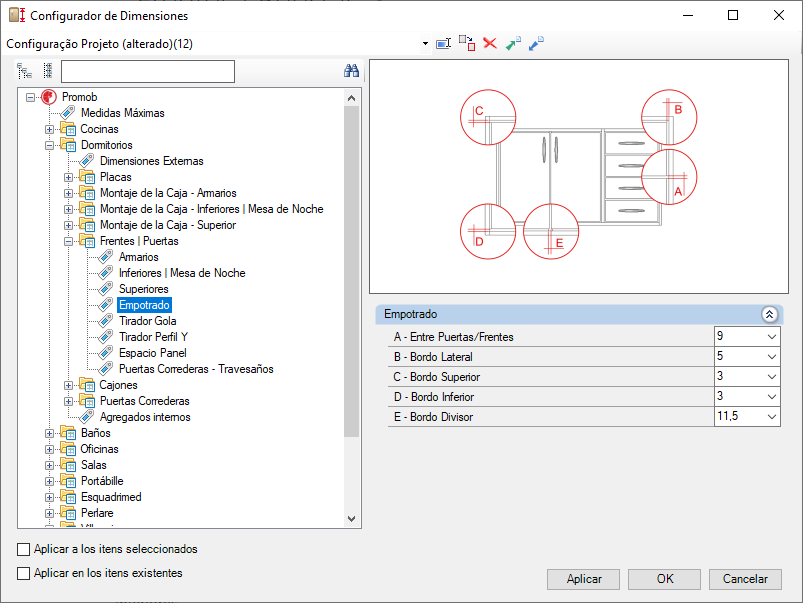Expand the Cocinas tree node

(x=50, y=129)
